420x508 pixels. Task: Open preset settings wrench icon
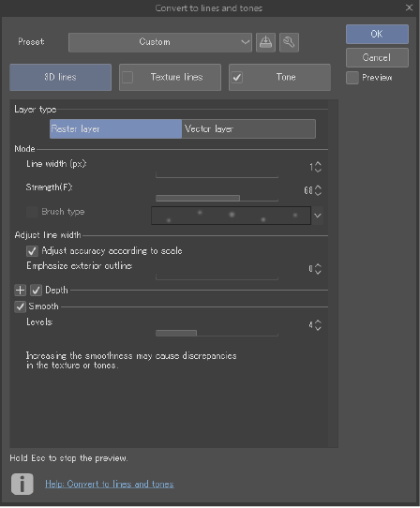(289, 42)
